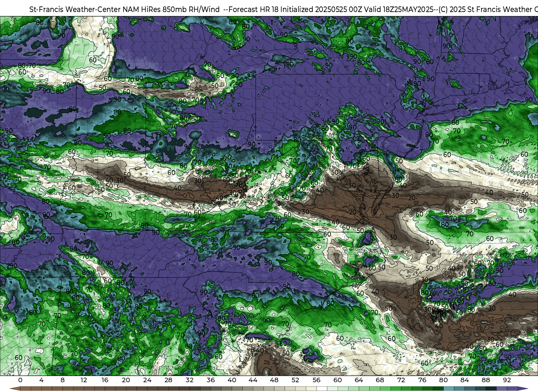Pick the light teal swatch right of 80
538x392 pixels.
[x=449, y=389]
